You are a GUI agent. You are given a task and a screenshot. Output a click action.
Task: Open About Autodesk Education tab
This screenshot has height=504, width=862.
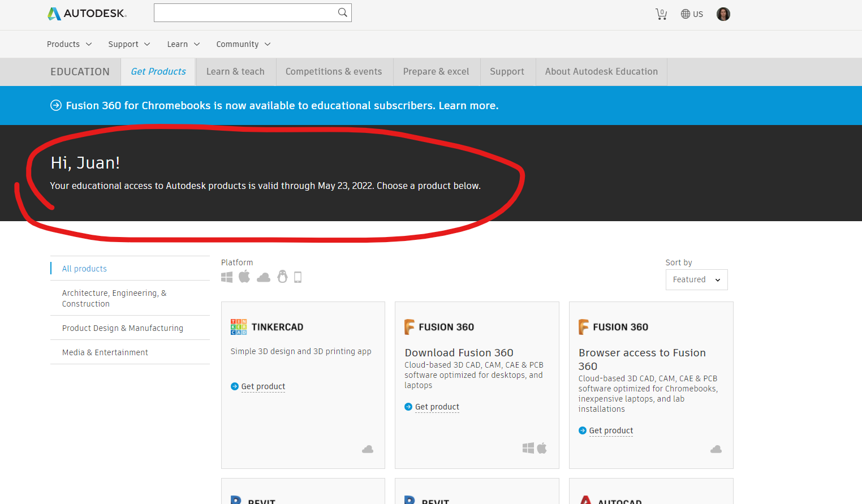[x=601, y=72]
